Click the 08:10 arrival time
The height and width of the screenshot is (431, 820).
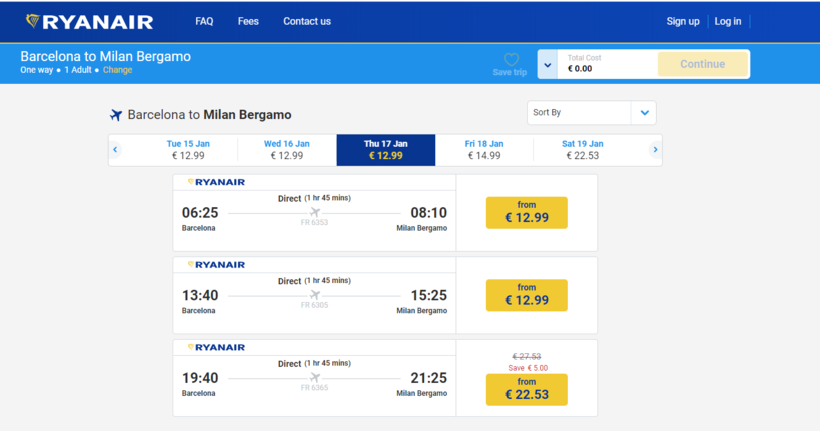coord(428,213)
